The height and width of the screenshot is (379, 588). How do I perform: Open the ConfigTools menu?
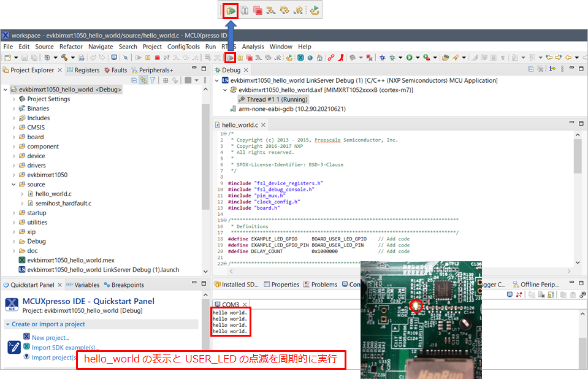click(x=183, y=47)
